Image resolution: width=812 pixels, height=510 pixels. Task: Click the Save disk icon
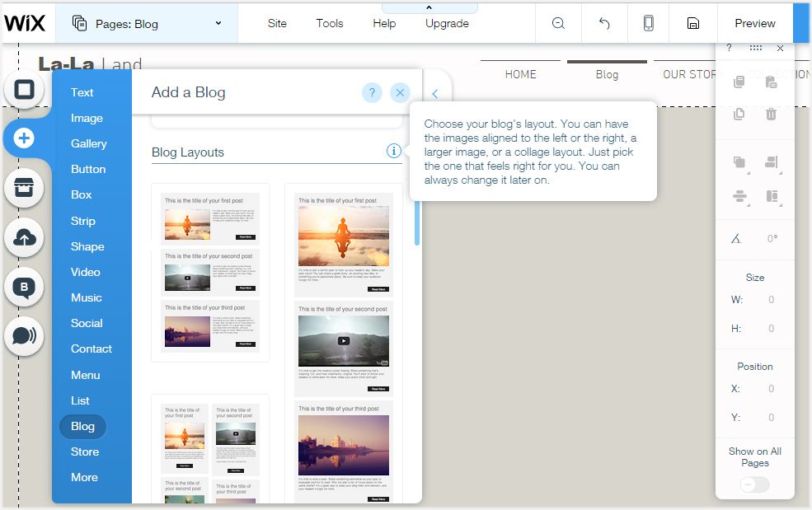point(693,23)
